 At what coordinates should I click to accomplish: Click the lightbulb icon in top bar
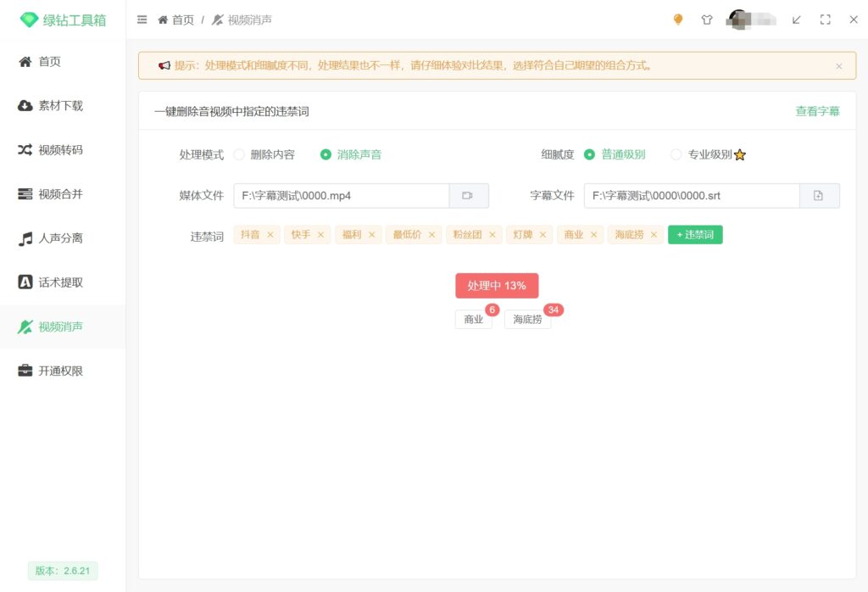click(677, 19)
